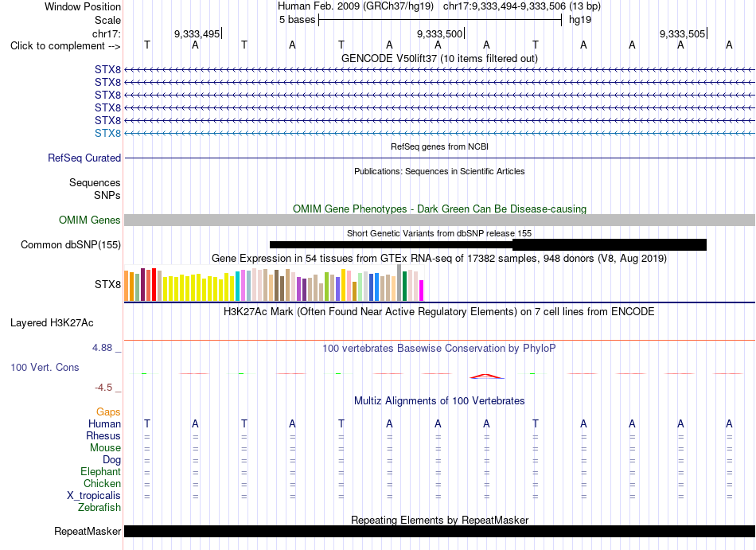Click the RefSeq Curated track label

84,158
